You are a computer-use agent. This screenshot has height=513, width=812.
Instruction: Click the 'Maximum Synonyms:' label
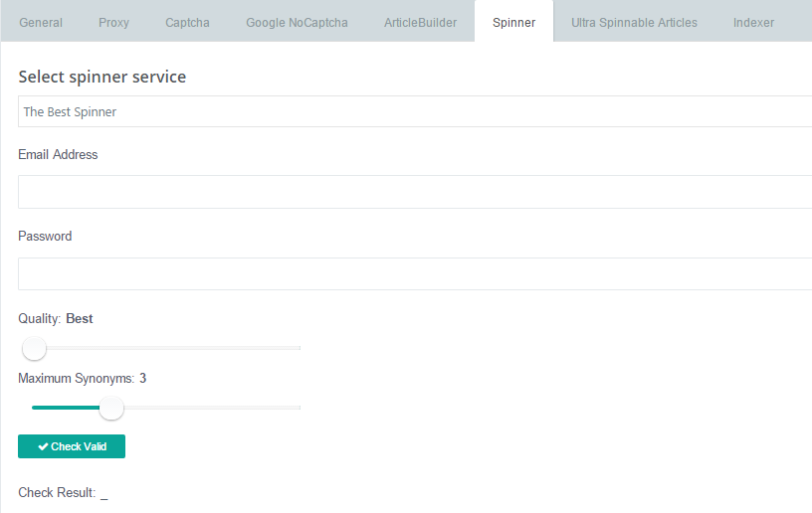pos(76,379)
